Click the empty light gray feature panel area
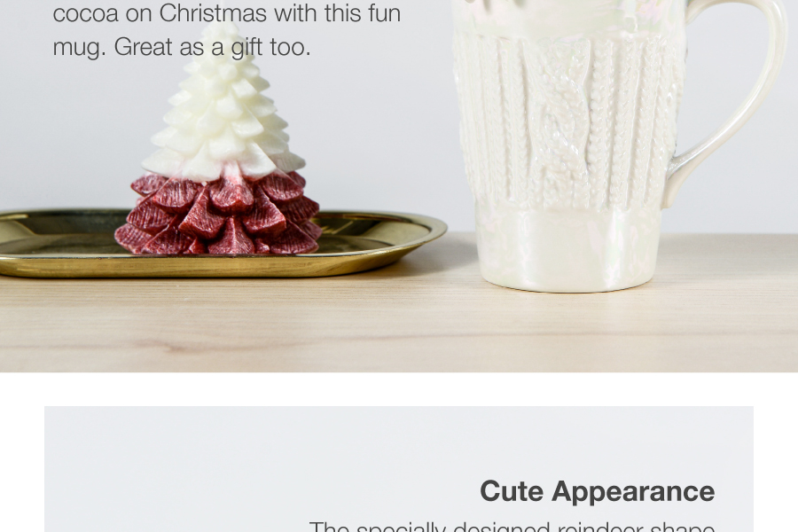The width and height of the screenshot is (798, 532). tap(254, 458)
